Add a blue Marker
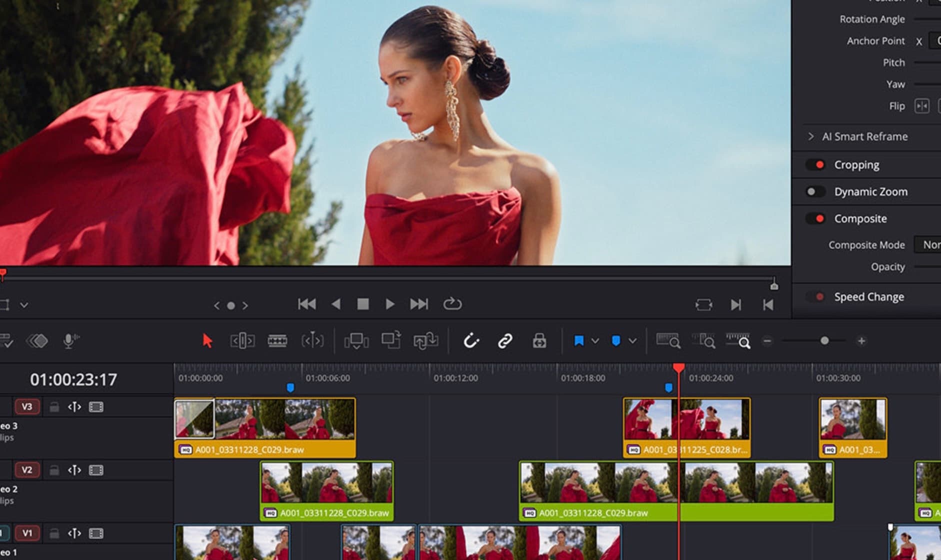The image size is (941, 560). [616, 341]
